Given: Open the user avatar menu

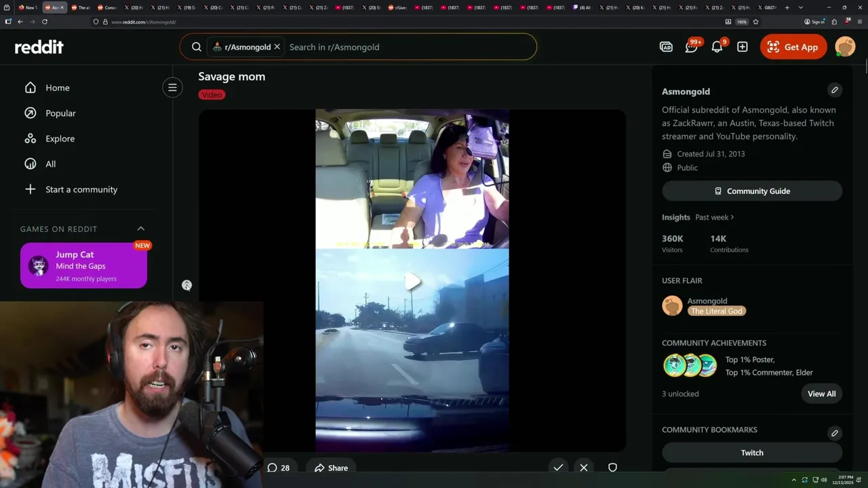Looking at the screenshot, I should (845, 47).
